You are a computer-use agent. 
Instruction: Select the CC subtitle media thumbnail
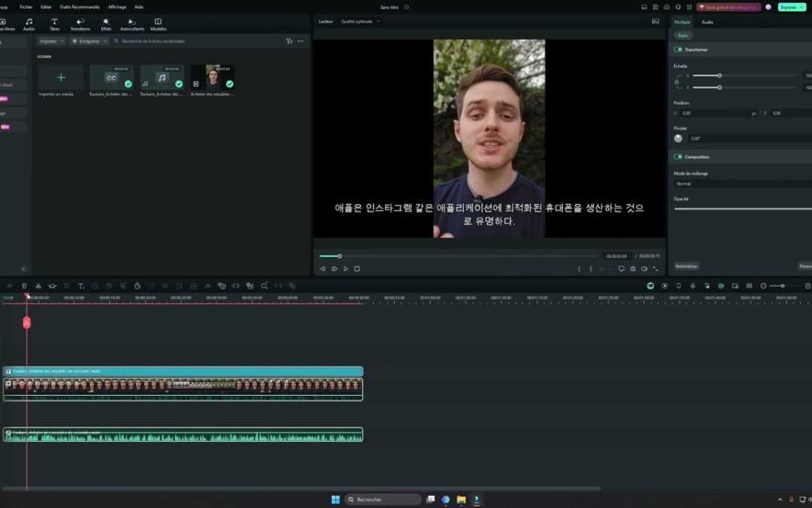[111, 78]
